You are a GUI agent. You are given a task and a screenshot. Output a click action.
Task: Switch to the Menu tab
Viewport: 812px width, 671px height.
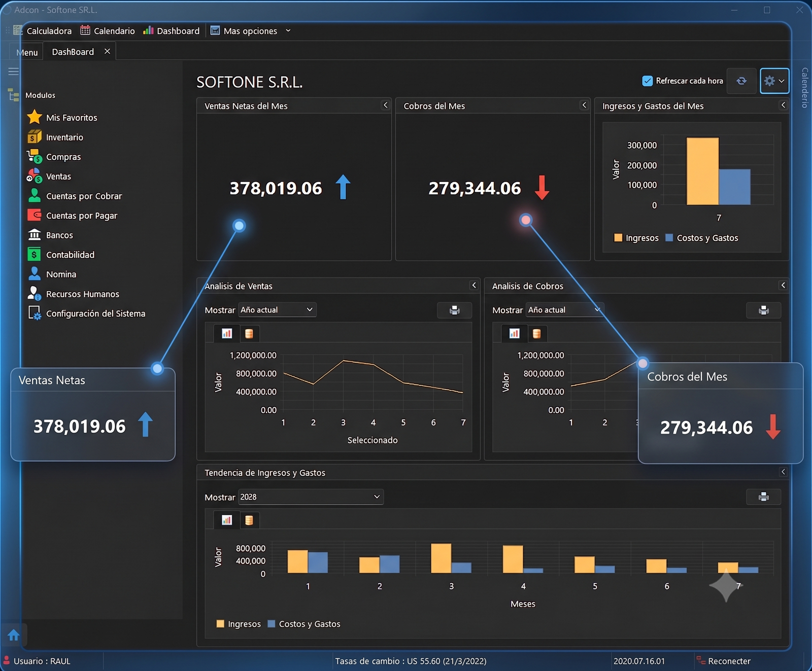pyautogui.click(x=27, y=52)
